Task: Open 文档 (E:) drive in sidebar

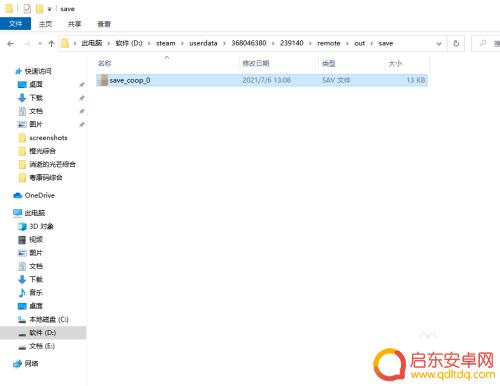Action: pos(42,346)
